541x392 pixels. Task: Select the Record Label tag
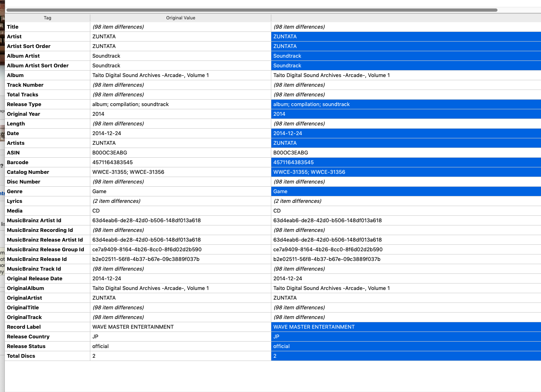24,327
